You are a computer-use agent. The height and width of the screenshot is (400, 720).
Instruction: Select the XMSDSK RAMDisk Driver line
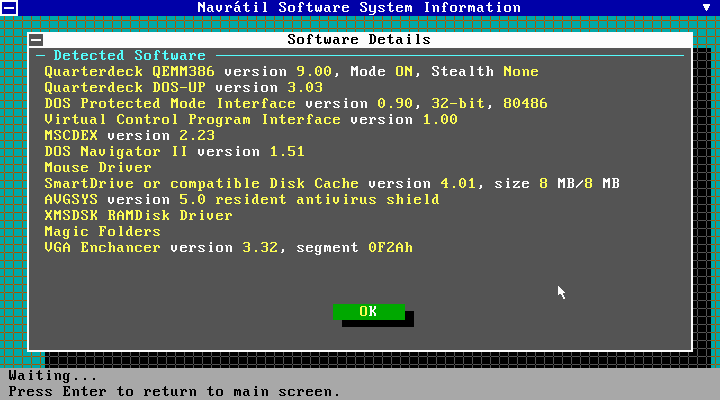coord(138,215)
